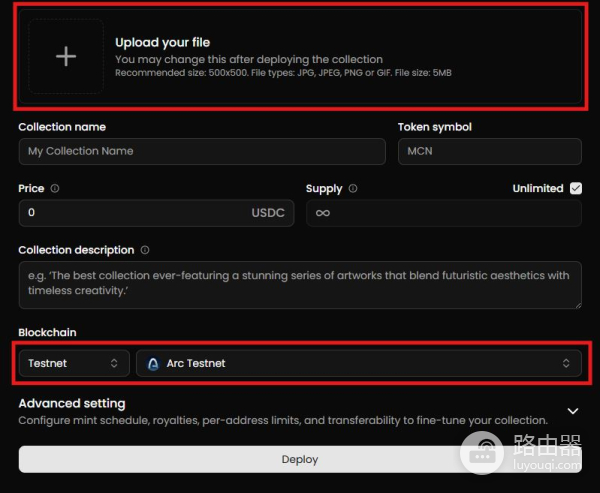Click the Collection description info icon
This screenshot has width=600, height=493.
pos(145,250)
